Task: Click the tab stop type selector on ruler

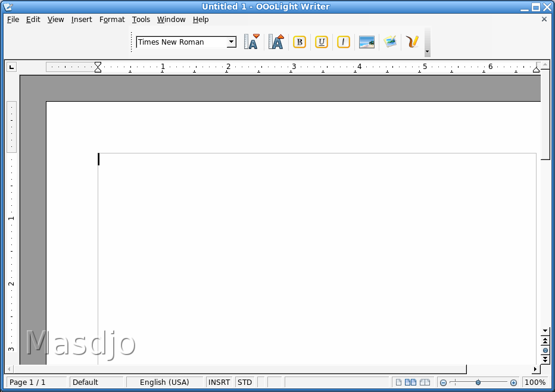Action: pyautogui.click(x=12, y=67)
